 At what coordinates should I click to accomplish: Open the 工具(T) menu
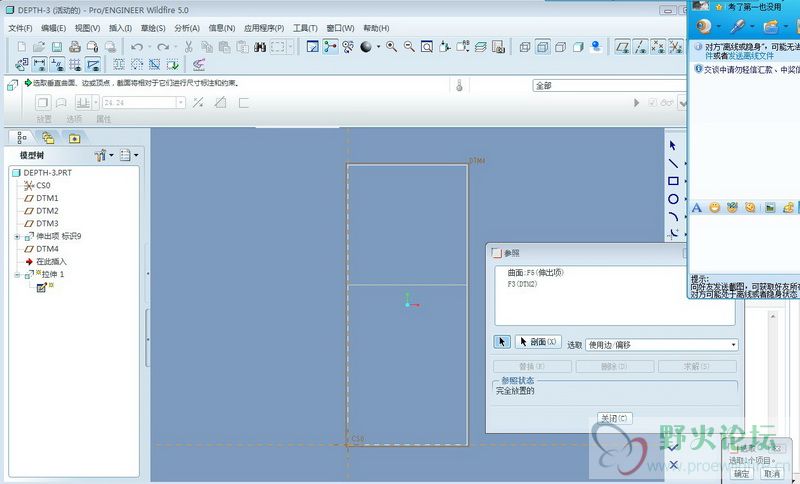[x=305, y=28]
